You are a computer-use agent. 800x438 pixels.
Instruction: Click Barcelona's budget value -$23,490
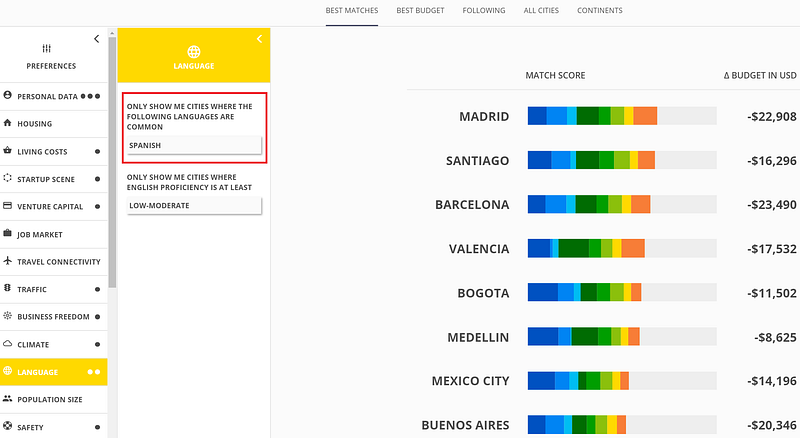[771, 205]
